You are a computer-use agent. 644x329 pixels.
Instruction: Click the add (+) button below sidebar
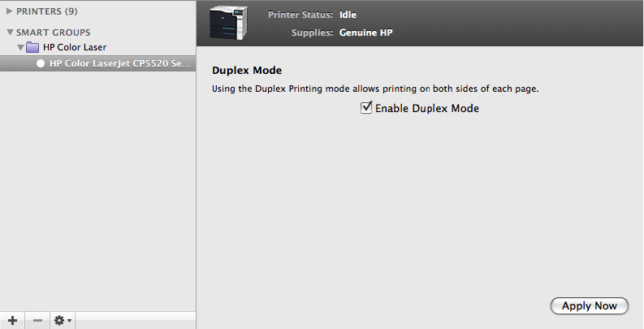pyautogui.click(x=12, y=321)
